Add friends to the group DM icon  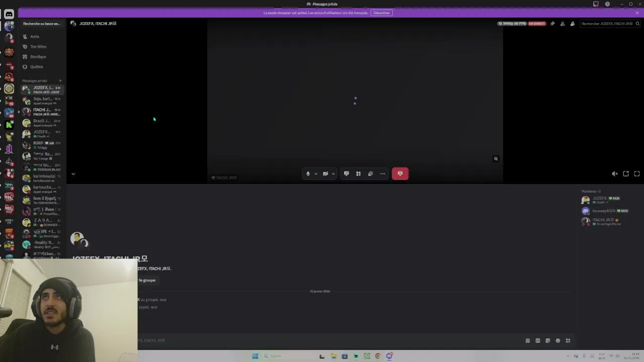(x=562, y=24)
